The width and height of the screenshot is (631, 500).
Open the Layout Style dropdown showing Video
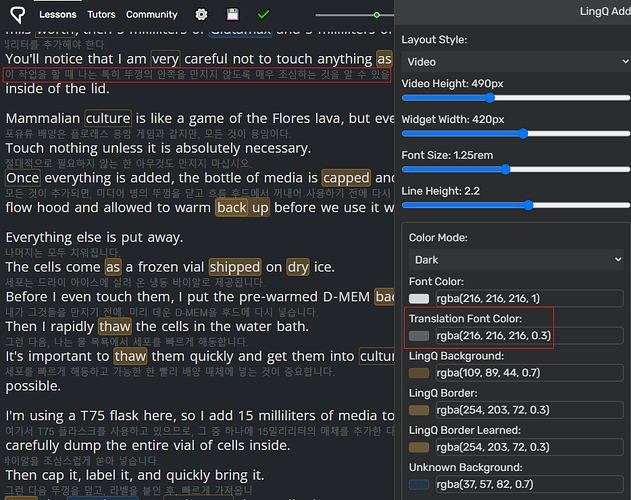(516, 62)
